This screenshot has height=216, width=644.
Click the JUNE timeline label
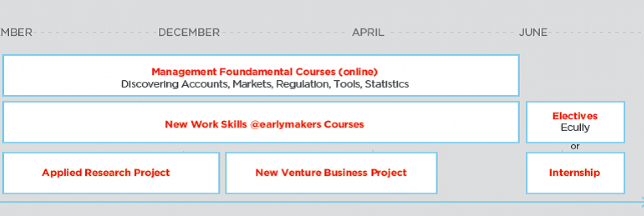click(533, 32)
